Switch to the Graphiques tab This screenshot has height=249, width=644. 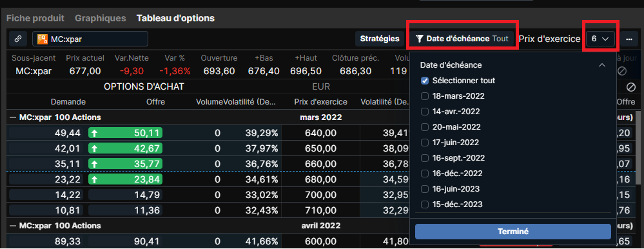pos(100,18)
